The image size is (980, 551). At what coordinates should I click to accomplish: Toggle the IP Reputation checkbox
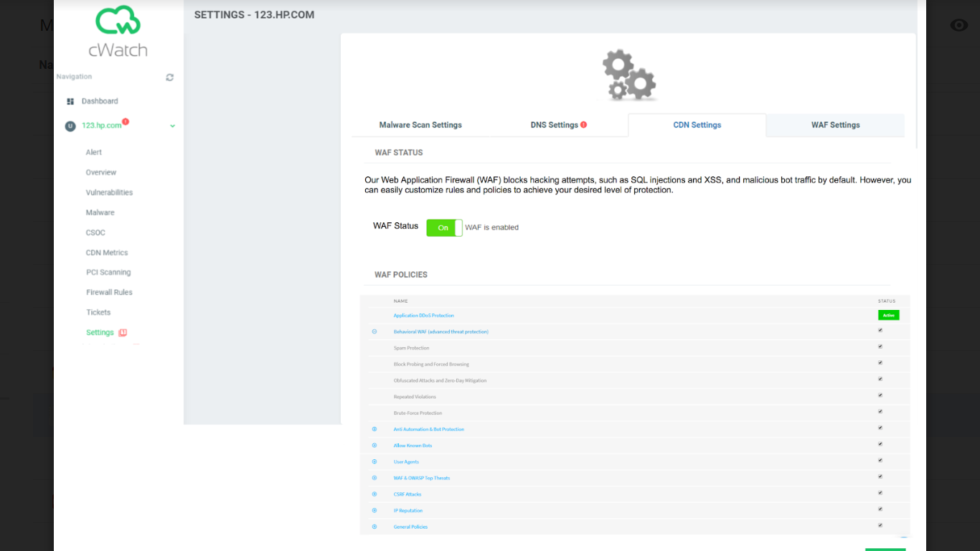[x=880, y=509]
